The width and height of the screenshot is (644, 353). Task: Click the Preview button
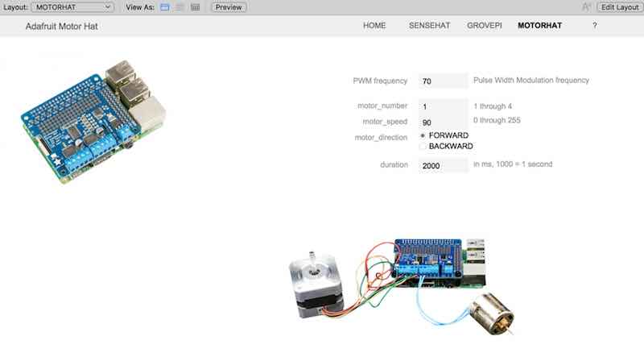tap(229, 7)
